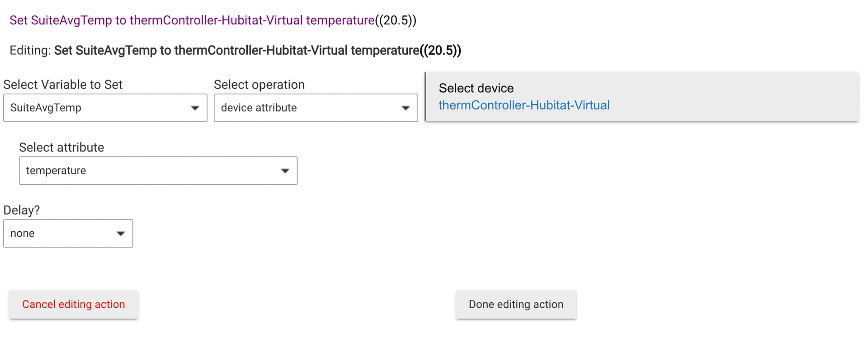Click the purple action summary text
The height and width of the screenshot is (342, 868).
coord(192,20)
